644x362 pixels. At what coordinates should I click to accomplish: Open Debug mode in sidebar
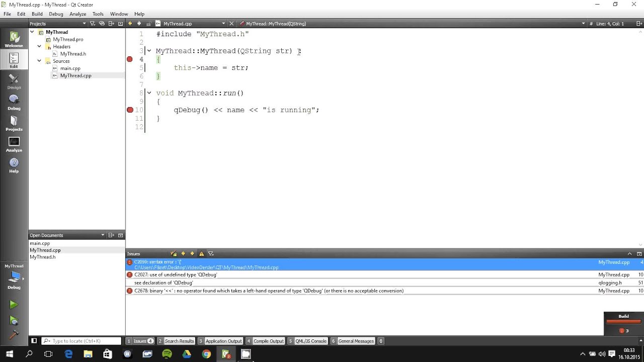(14, 103)
